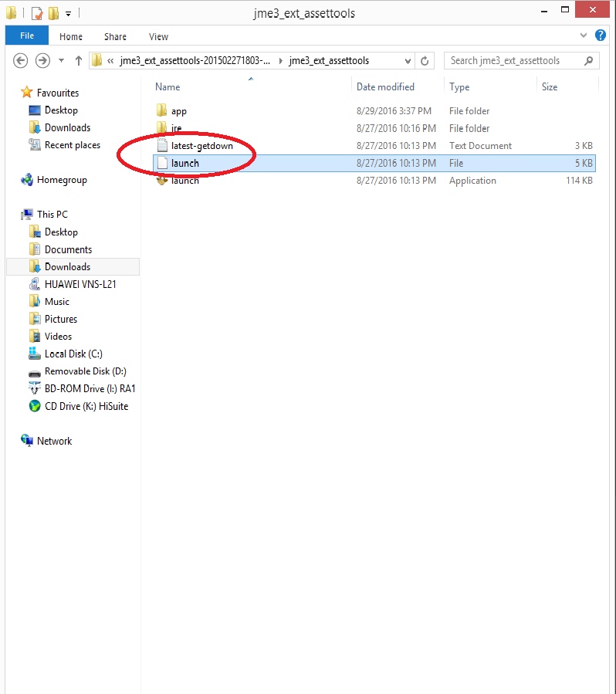This screenshot has width=616, height=694.
Task: Open the Pictures folder
Action: point(61,319)
